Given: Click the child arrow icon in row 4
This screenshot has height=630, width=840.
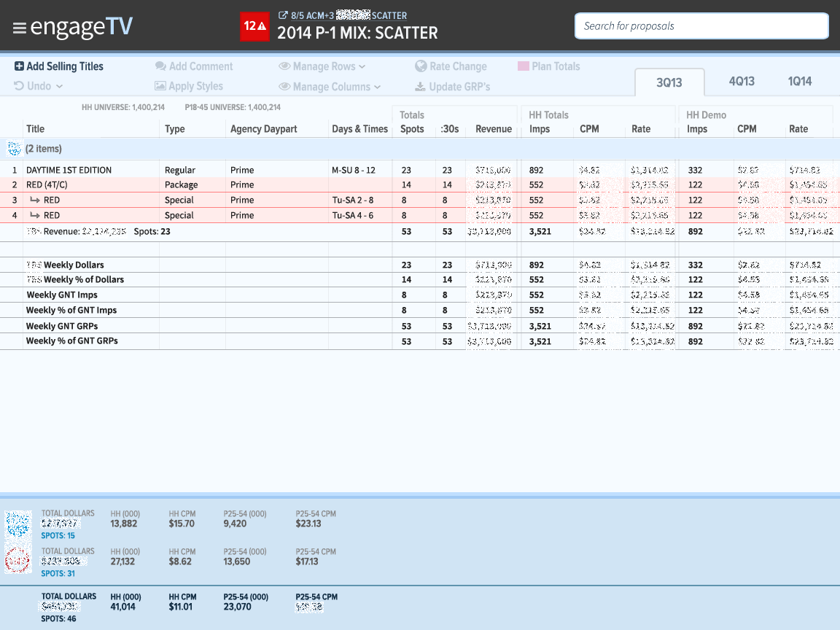Looking at the screenshot, I should (x=35, y=215).
